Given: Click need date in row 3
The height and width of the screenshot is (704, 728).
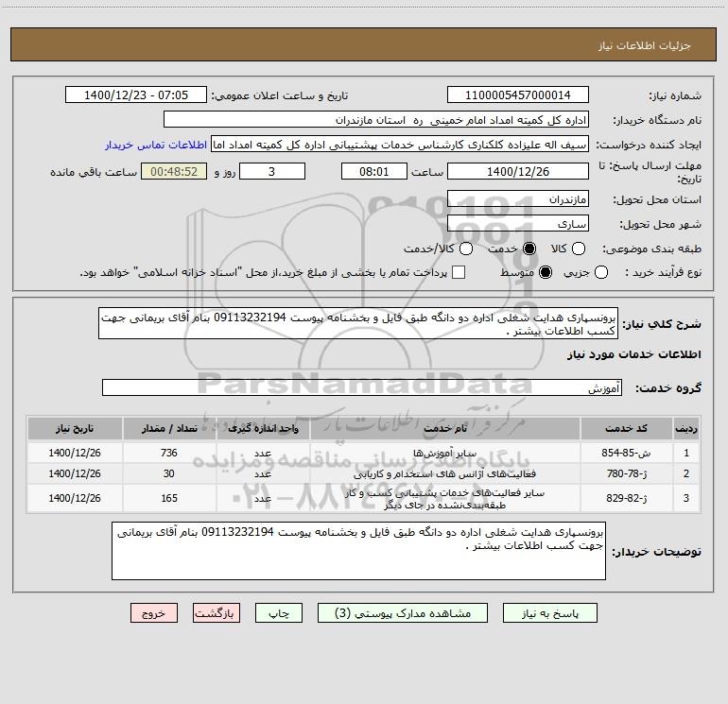Looking at the screenshot, I should coord(75,498).
